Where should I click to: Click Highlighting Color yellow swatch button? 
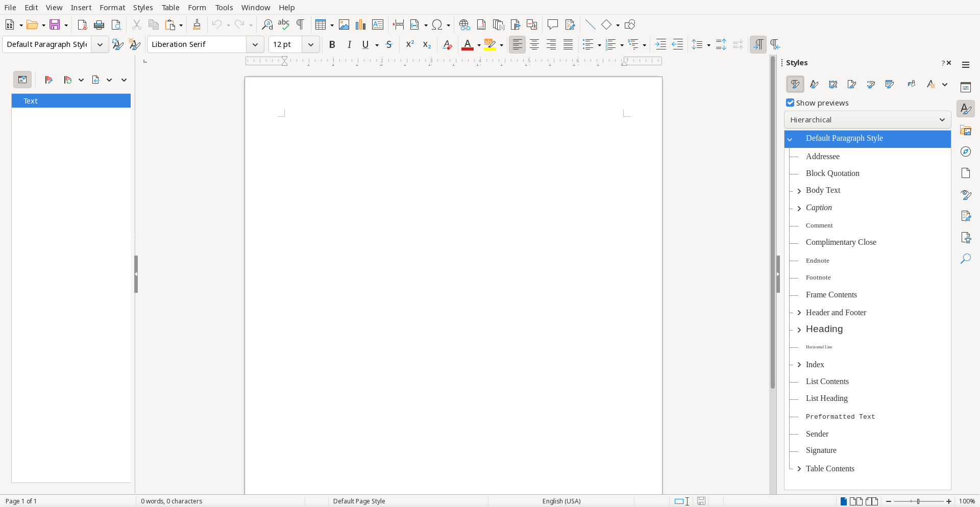pos(490,44)
